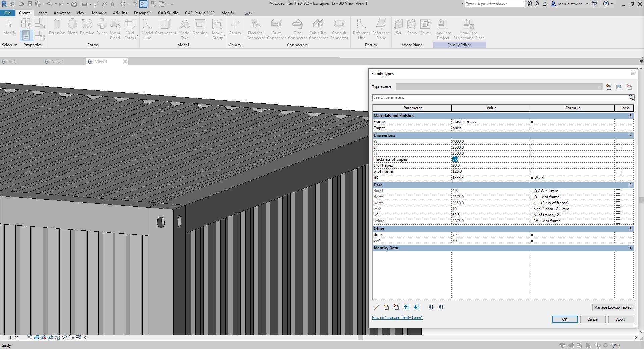Toggle the lock checkbox for W

click(618, 142)
